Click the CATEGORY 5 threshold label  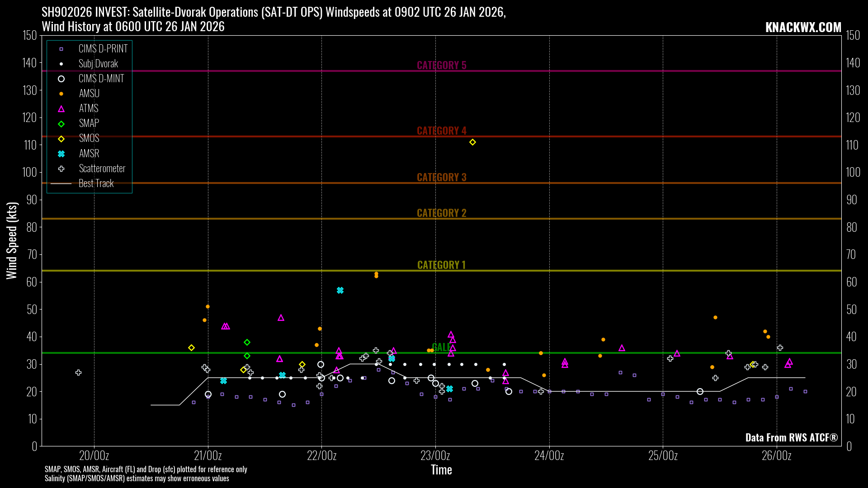click(441, 66)
